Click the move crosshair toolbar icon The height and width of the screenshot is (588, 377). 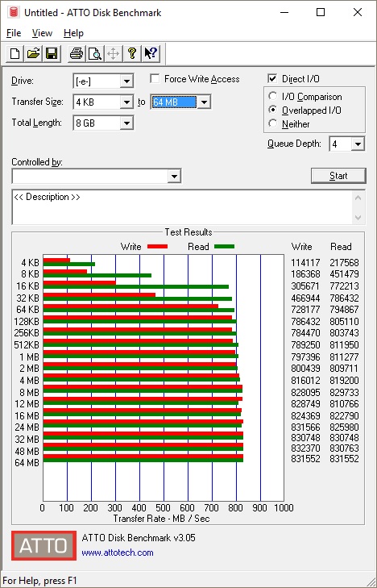click(113, 53)
